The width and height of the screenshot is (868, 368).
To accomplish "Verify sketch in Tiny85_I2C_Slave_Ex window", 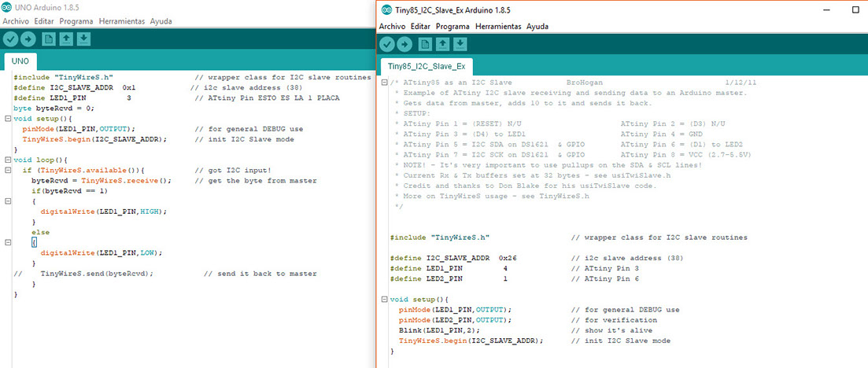I will click(387, 44).
